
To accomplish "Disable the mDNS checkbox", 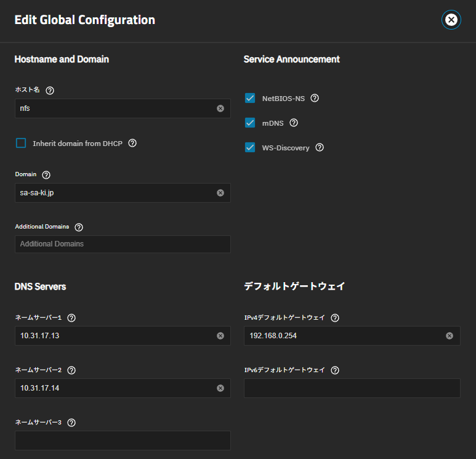I will [250, 123].
